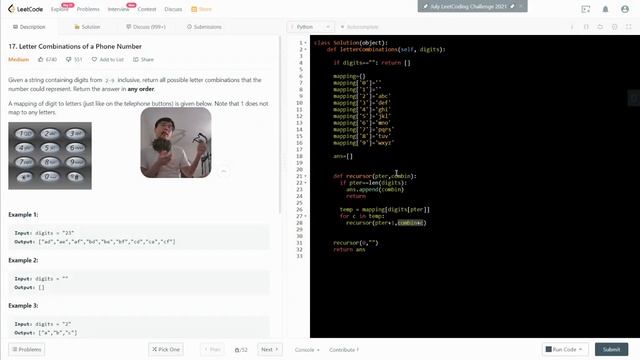This screenshot has height=360, width=640.
Task: Open the notifications bell
Action: pyautogui.click(x=605, y=9)
